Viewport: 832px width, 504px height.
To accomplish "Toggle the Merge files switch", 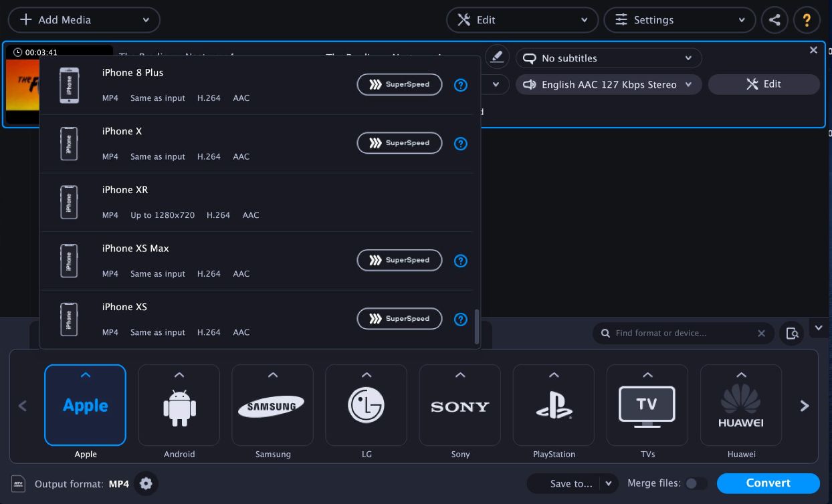I will point(696,483).
